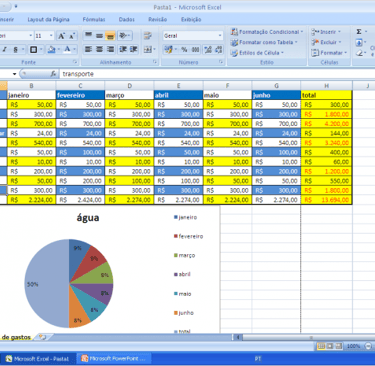Align text to the right

pyautogui.click(x=110, y=49)
